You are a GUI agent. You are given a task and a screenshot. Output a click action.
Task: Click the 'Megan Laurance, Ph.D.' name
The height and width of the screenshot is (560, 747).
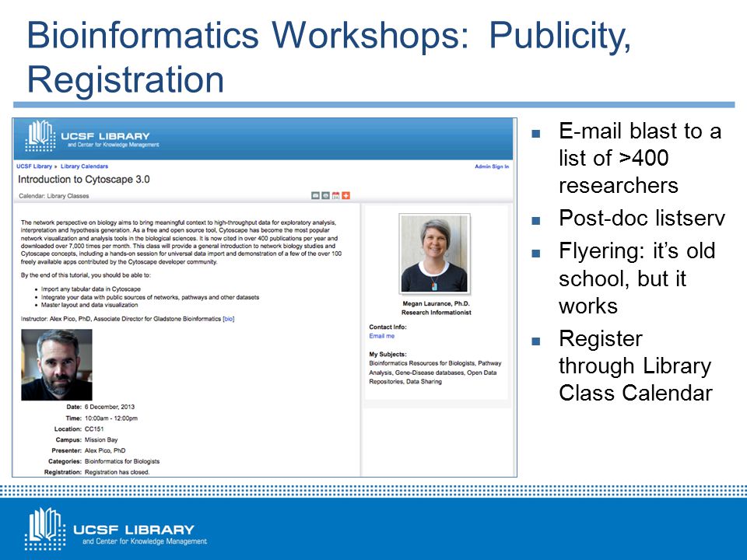click(x=436, y=303)
